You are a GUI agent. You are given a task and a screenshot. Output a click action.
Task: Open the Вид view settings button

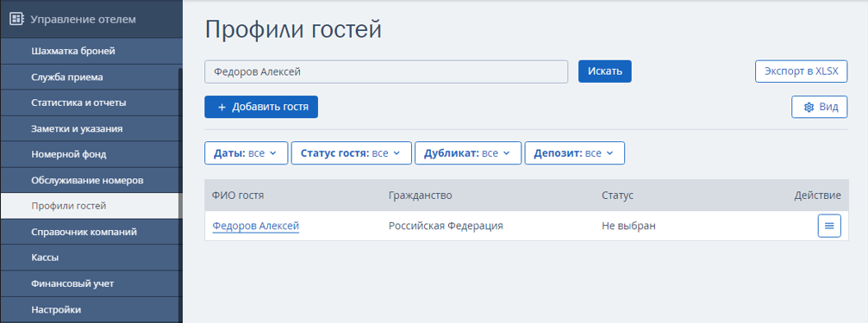pyautogui.click(x=820, y=107)
